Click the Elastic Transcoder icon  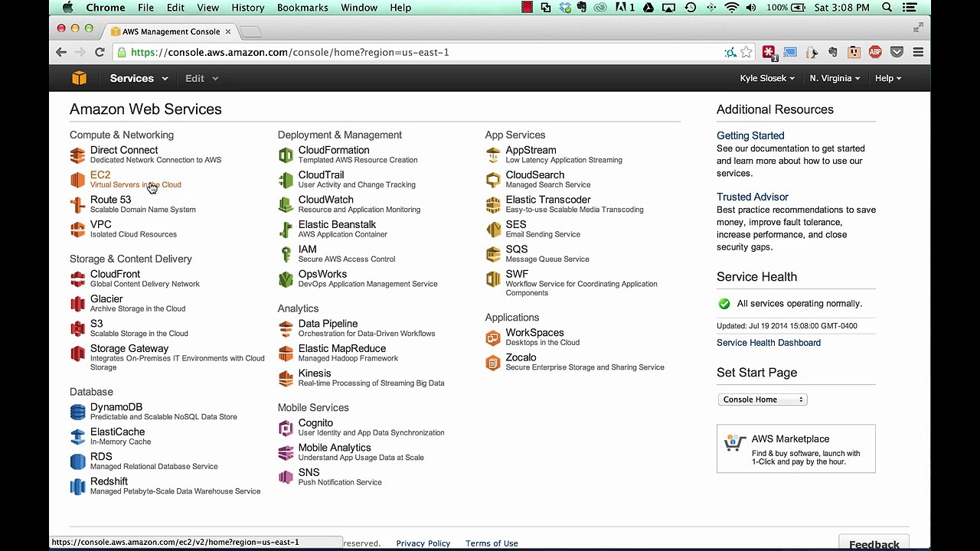[493, 204]
